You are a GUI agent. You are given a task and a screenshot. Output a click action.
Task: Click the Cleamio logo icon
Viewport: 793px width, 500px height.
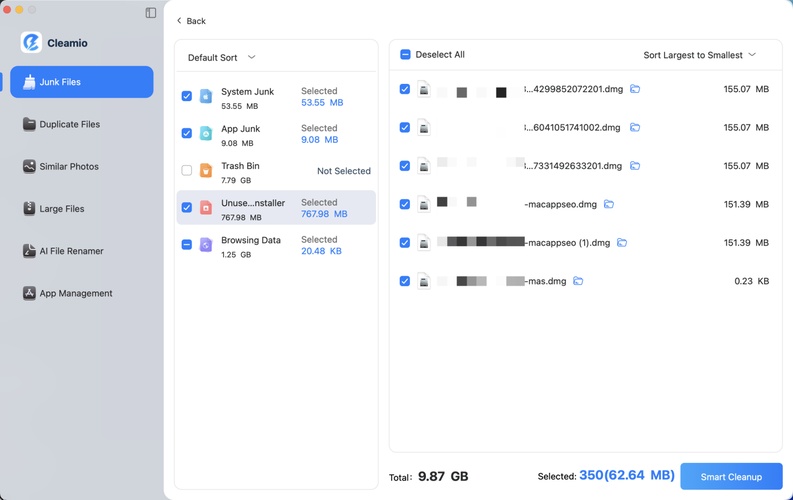click(x=31, y=42)
